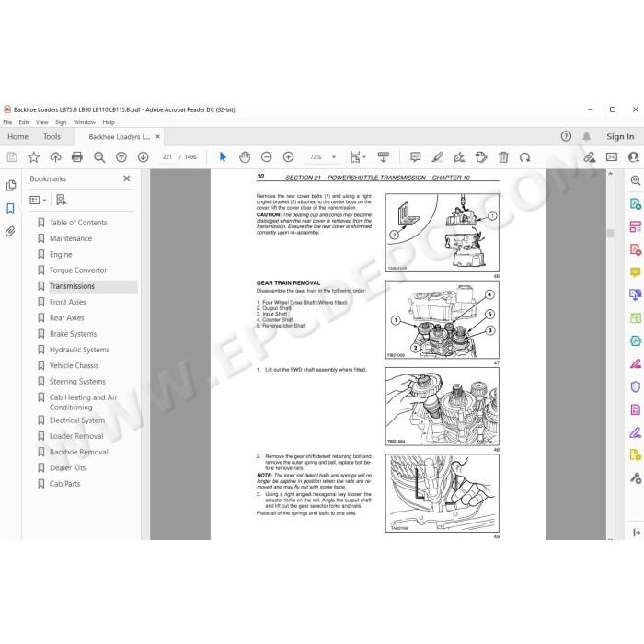Zoom in with plus icon
Viewport: 644px width, 644px height.
pyautogui.click(x=288, y=157)
